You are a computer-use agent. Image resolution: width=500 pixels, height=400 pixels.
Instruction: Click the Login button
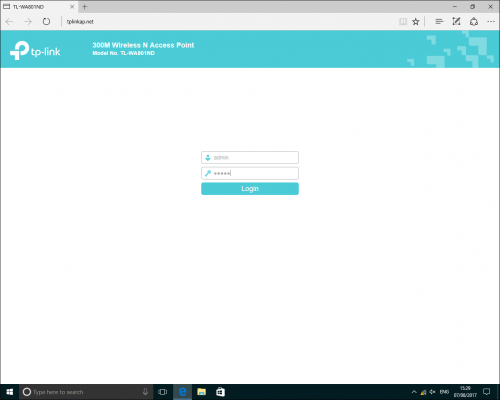250,189
